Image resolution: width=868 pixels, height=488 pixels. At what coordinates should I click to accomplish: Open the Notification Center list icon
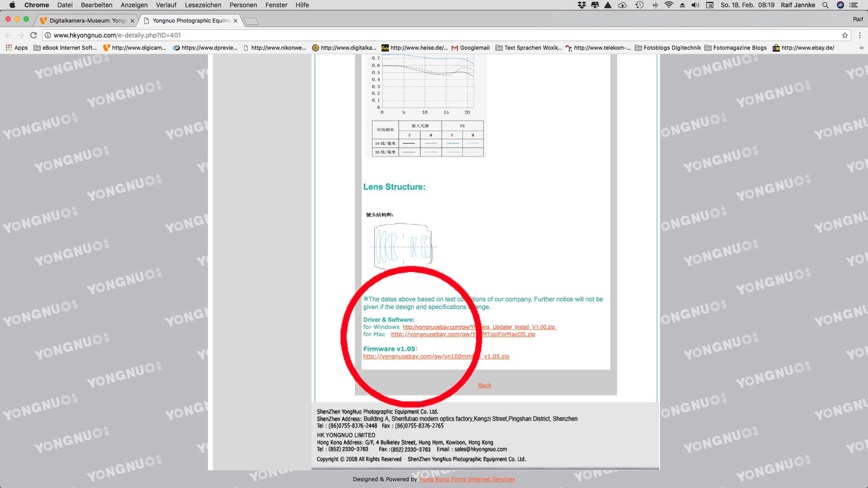[x=854, y=5]
